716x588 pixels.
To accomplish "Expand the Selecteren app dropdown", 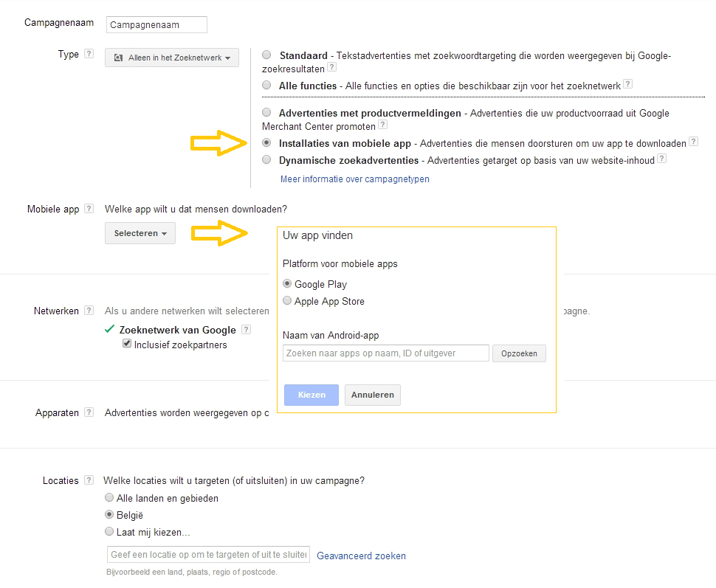I will click(x=140, y=233).
